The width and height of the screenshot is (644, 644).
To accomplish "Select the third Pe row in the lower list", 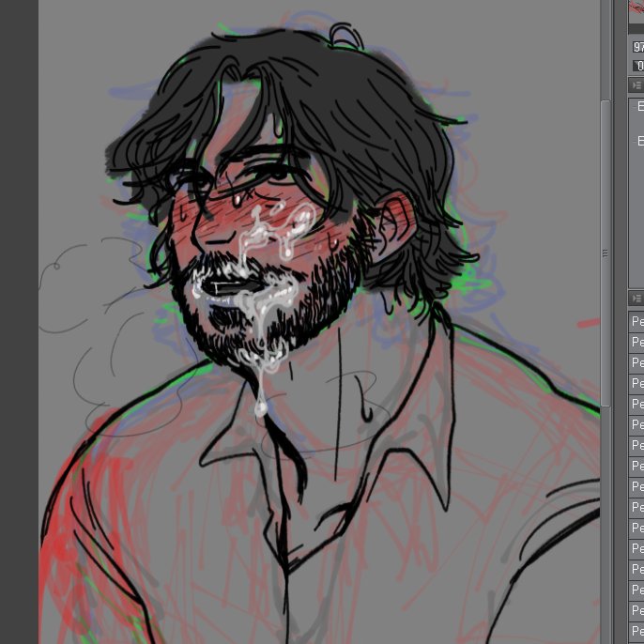I will pos(637,362).
